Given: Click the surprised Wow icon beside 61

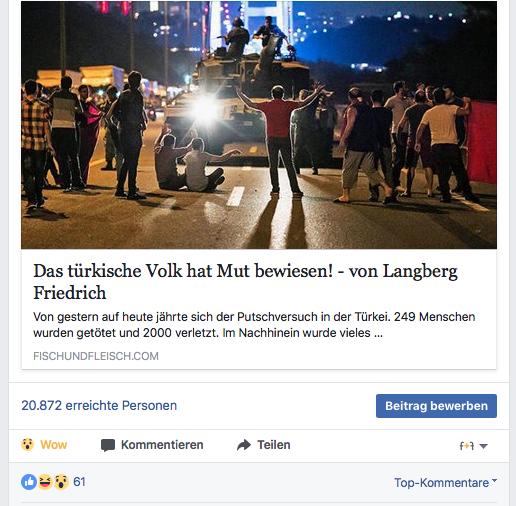Looking at the screenshot, I should (61, 482).
